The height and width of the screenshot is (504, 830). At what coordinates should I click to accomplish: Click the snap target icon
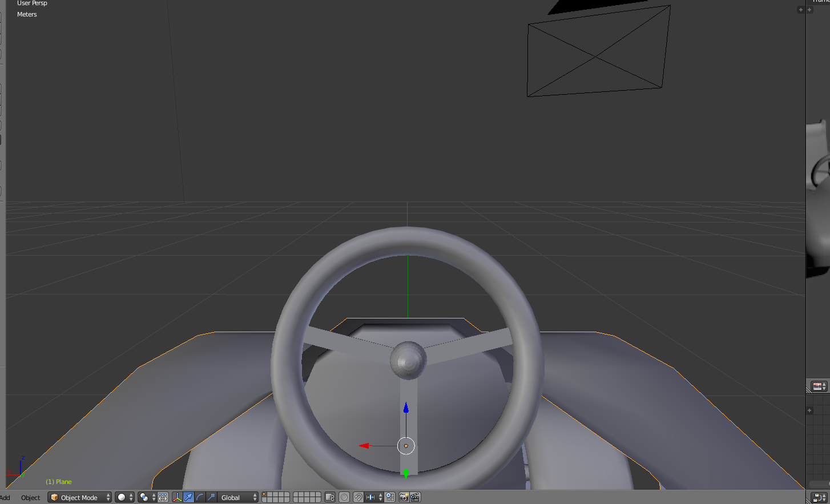coord(390,498)
